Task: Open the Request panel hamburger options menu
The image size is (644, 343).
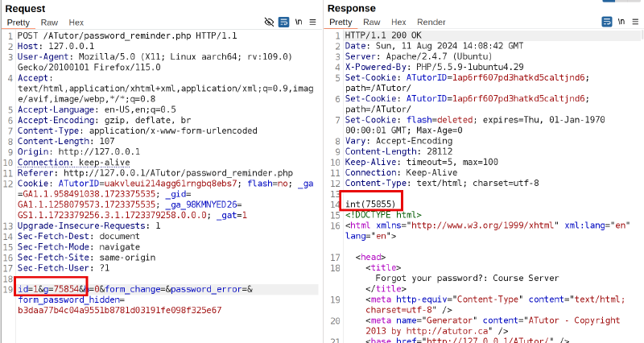Action: click(312, 23)
